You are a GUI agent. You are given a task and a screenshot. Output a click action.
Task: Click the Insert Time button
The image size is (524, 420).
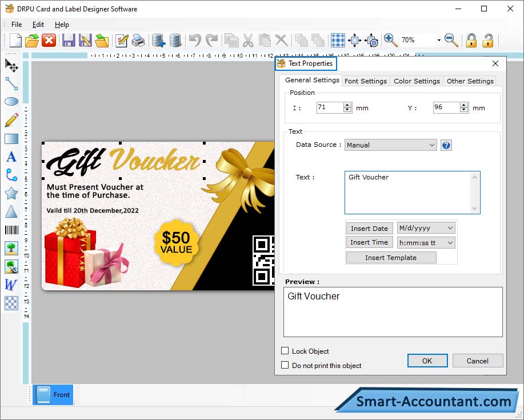pos(369,242)
